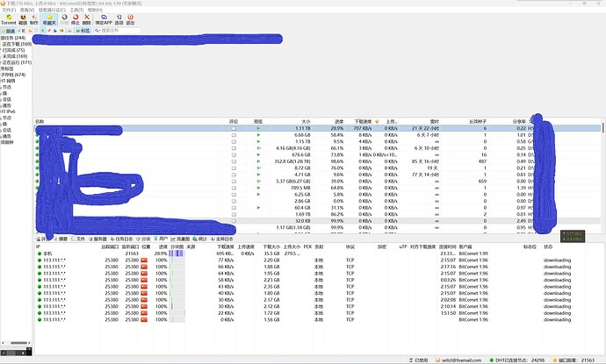Switch to the 文件 files tab
606x364 pixels.
(77, 239)
